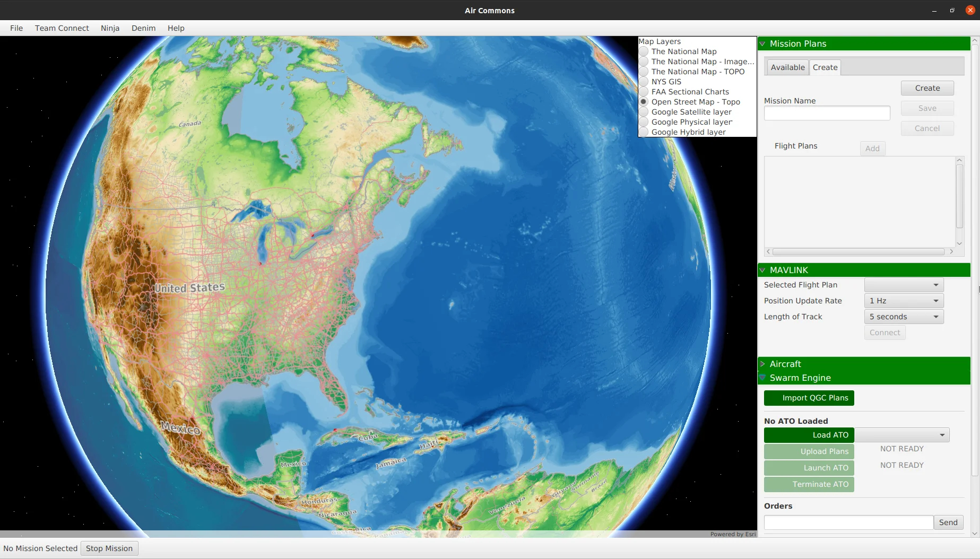Click right panel scroll down arrow

pos(975,534)
